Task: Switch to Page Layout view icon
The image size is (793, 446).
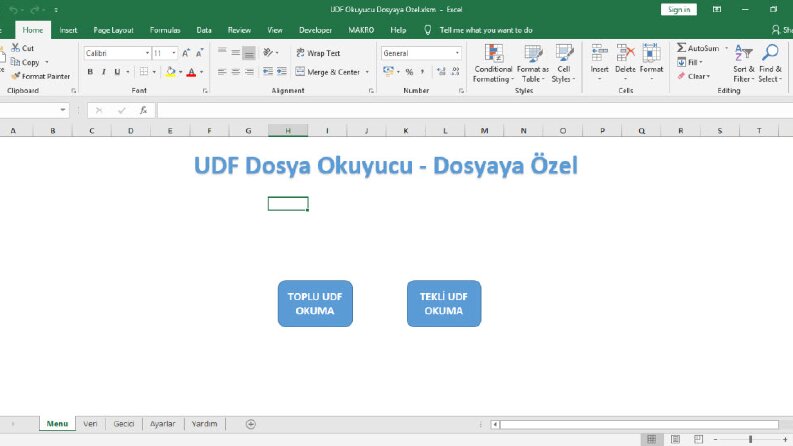Action: coord(675,439)
